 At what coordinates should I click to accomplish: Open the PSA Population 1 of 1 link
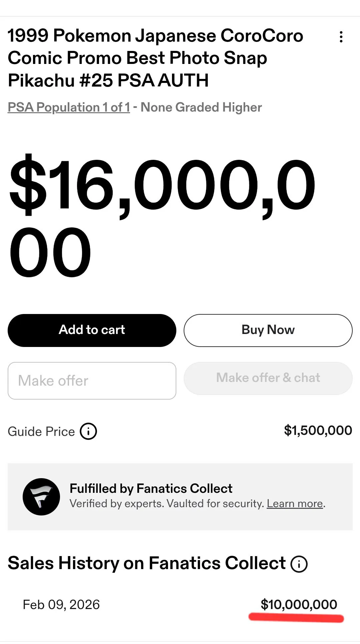[x=69, y=108]
